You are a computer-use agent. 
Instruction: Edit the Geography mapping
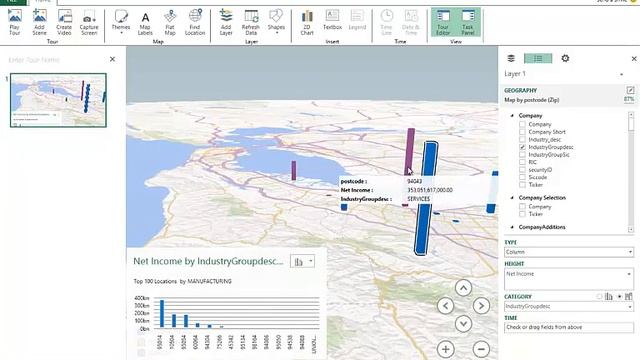click(630, 90)
